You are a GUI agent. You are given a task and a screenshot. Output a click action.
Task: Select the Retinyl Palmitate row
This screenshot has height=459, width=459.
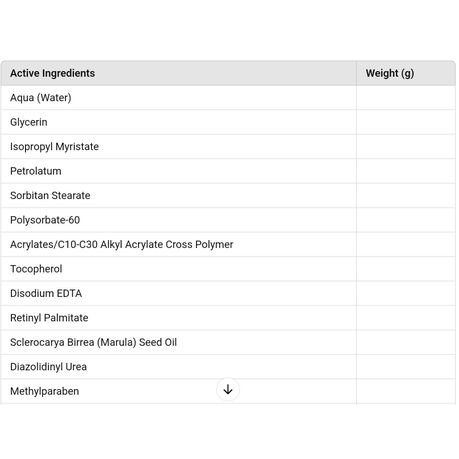pyautogui.click(x=228, y=318)
